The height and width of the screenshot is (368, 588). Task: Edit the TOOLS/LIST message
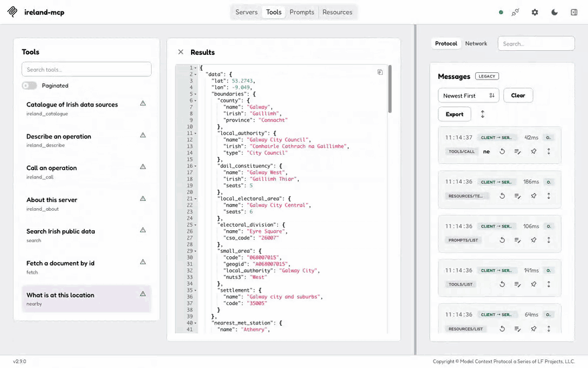(517, 284)
